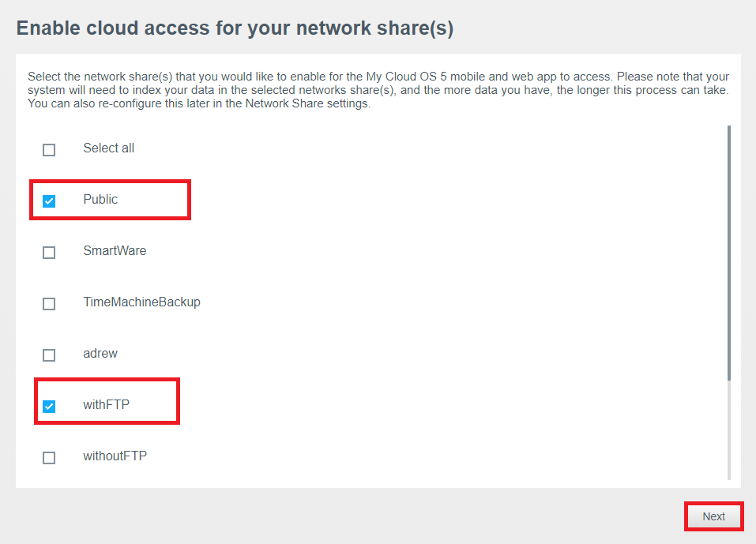Click the withFTP share name
Image resolution: width=756 pixels, height=544 pixels.
click(x=106, y=405)
